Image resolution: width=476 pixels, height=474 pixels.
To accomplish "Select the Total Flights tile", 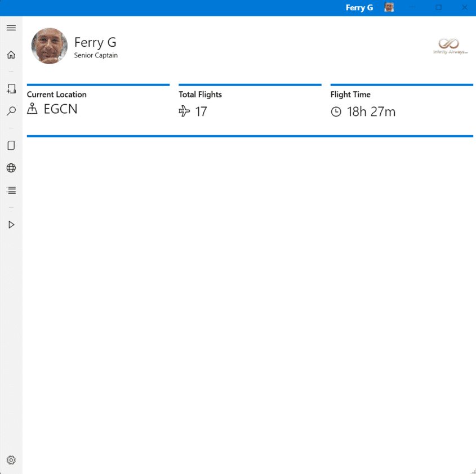I will coord(250,104).
